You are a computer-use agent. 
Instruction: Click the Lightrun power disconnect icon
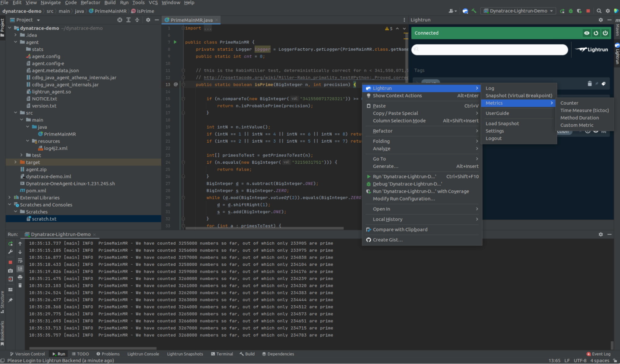pos(605,33)
